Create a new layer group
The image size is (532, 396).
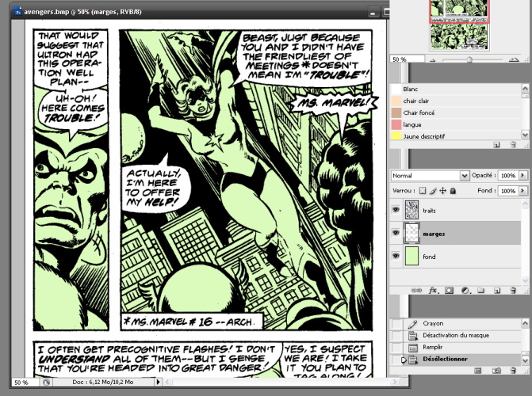480,290
